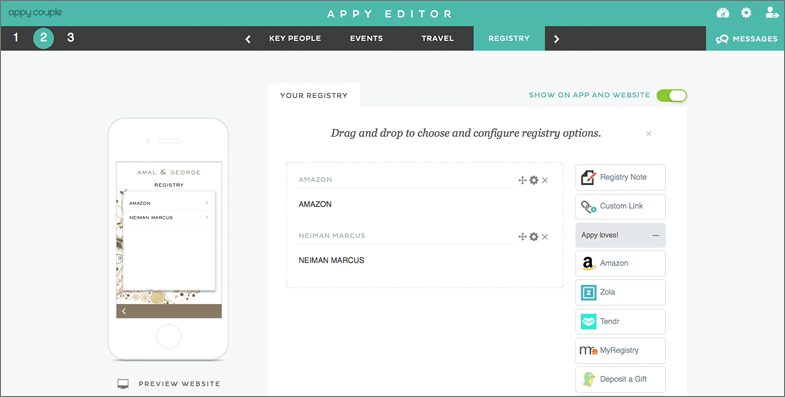
Task: Click the move handle for Neiman Marcus registry
Action: click(522, 237)
